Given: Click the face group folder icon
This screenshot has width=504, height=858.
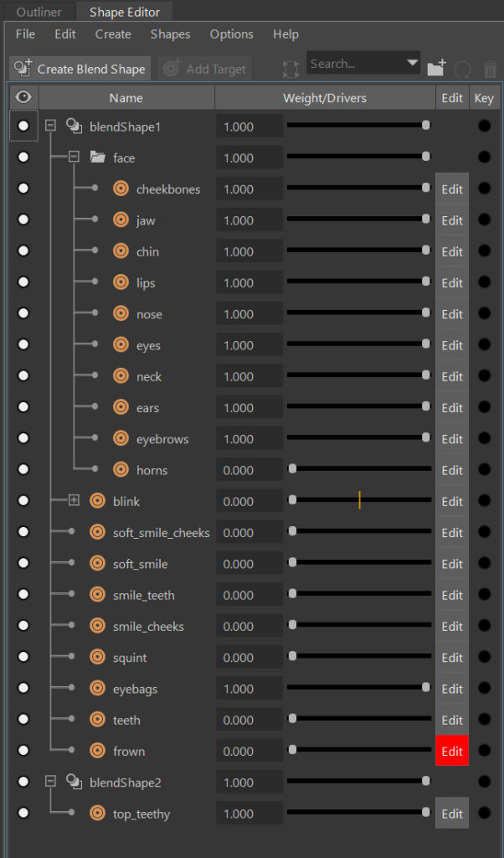Looking at the screenshot, I should point(97,158).
